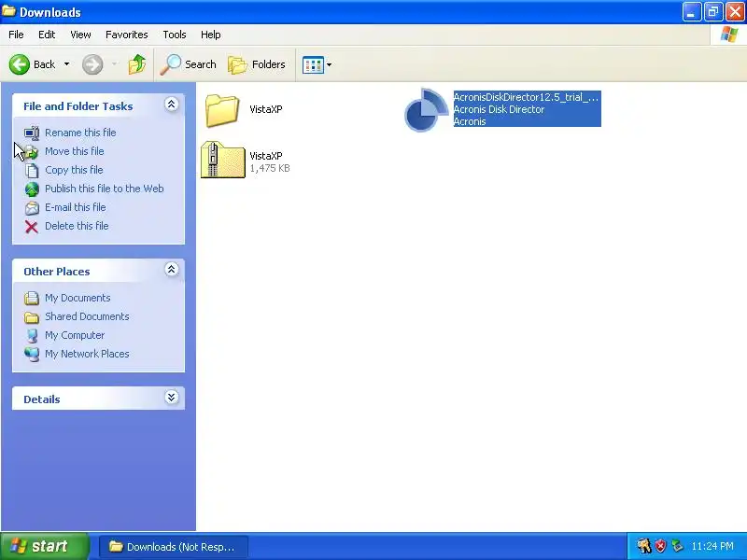Open the Help menu
The height and width of the screenshot is (560, 747).
click(211, 35)
